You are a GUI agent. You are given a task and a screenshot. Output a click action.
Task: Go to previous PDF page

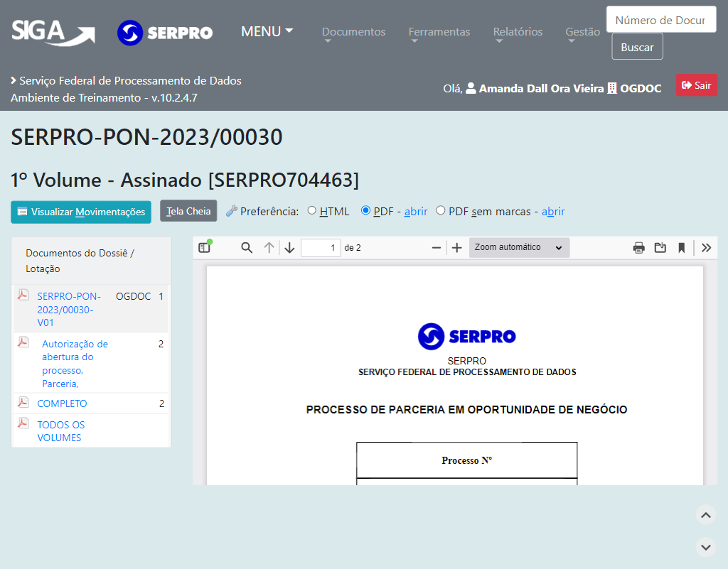pyautogui.click(x=269, y=248)
